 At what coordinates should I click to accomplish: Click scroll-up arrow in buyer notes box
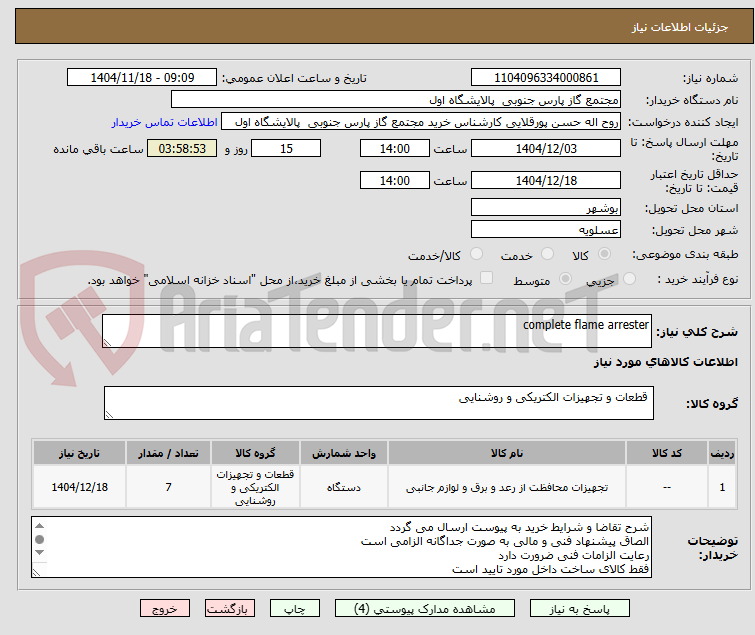[39, 526]
